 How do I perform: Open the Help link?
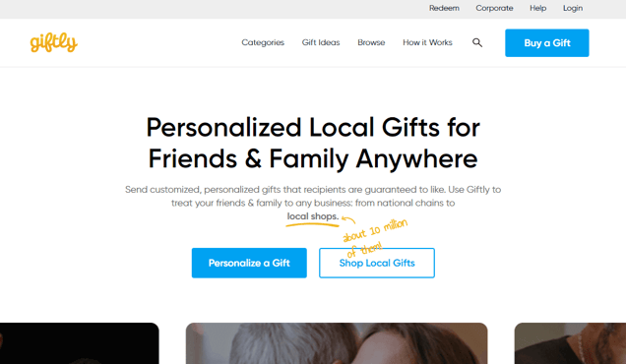coord(537,8)
